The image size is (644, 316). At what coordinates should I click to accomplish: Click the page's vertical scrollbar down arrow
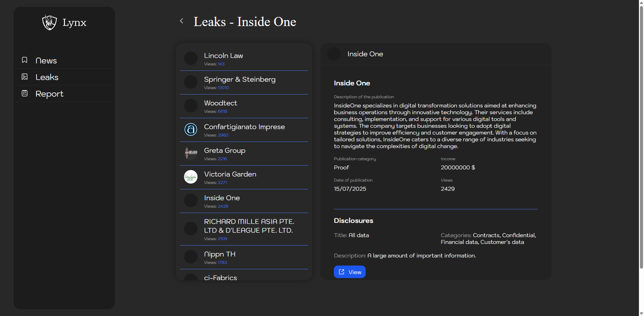(641, 313)
